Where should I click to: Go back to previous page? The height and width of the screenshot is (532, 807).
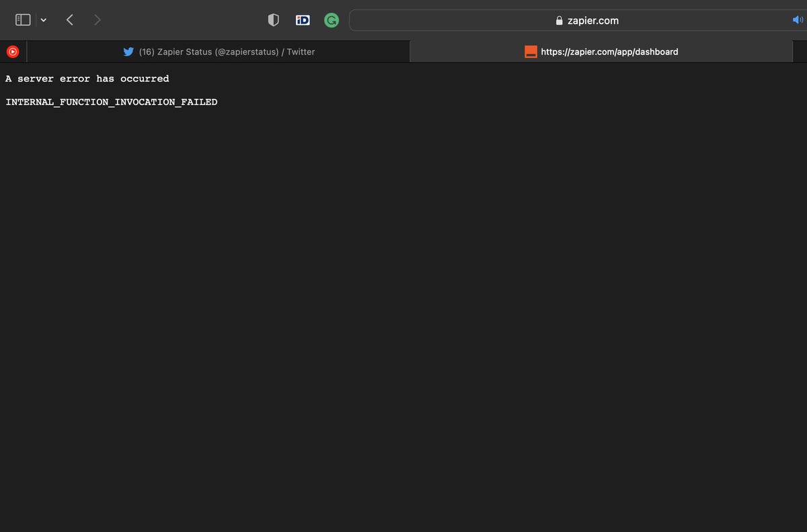click(x=70, y=20)
